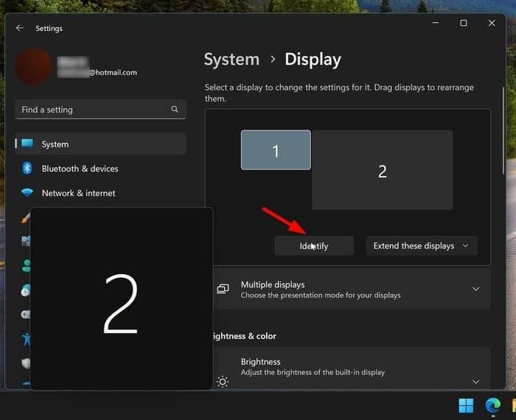Close the Settings window
The height and width of the screenshot is (420, 516).
coord(492,23)
